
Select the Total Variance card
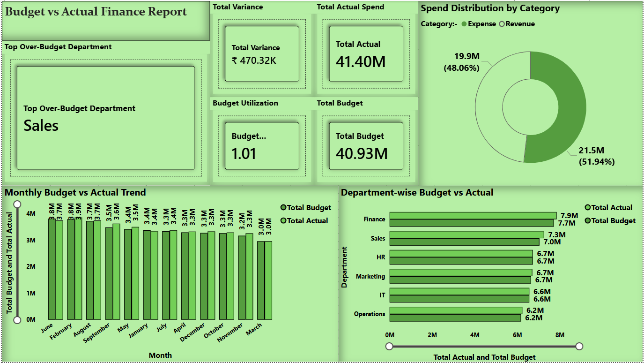261,54
